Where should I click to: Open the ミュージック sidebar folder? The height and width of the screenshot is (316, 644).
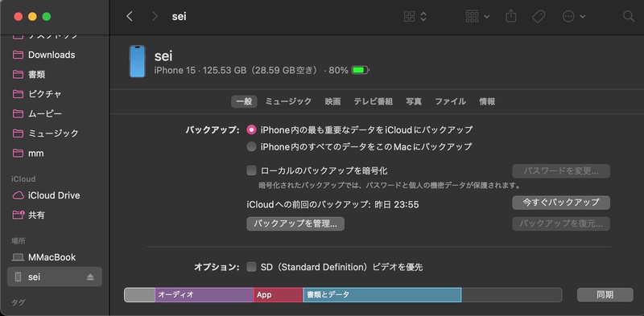[x=55, y=133]
